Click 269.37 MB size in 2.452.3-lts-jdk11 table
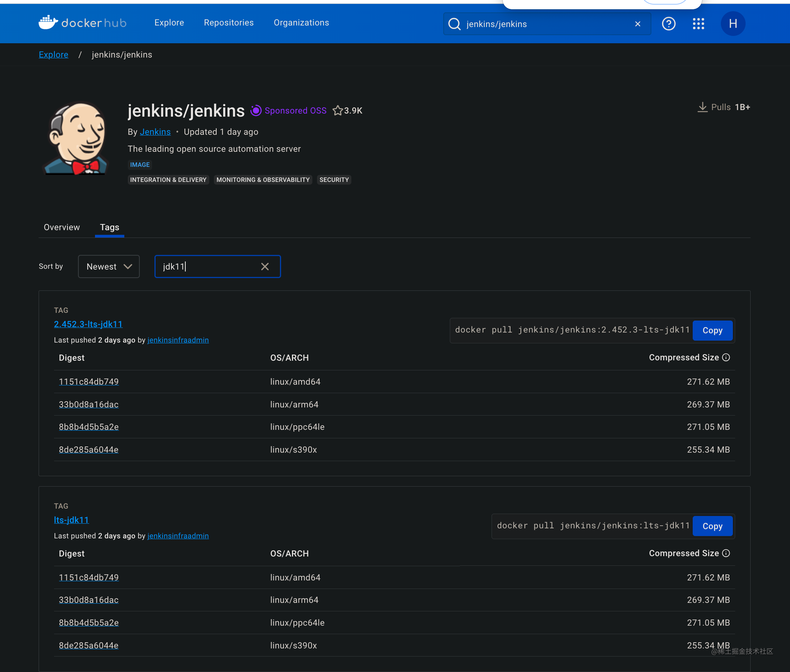Viewport: 790px width, 672px height. click(x=708, y=404)
